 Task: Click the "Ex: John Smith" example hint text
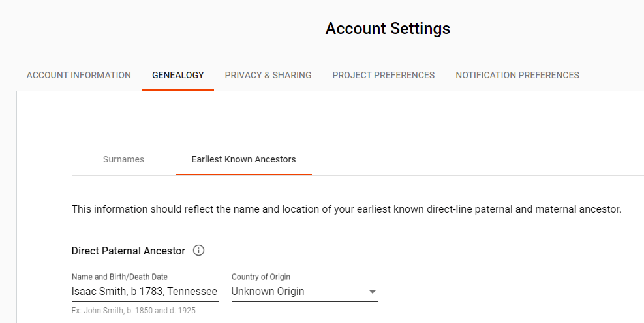pos(134,311)
